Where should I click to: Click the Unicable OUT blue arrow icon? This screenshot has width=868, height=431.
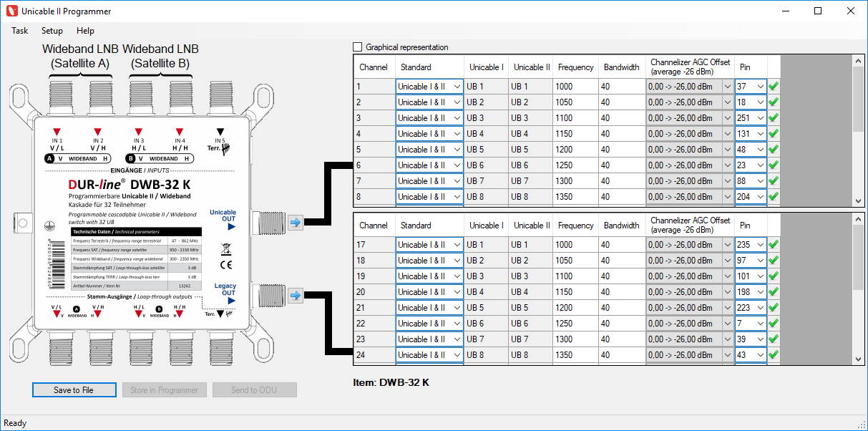click(296, 223)
